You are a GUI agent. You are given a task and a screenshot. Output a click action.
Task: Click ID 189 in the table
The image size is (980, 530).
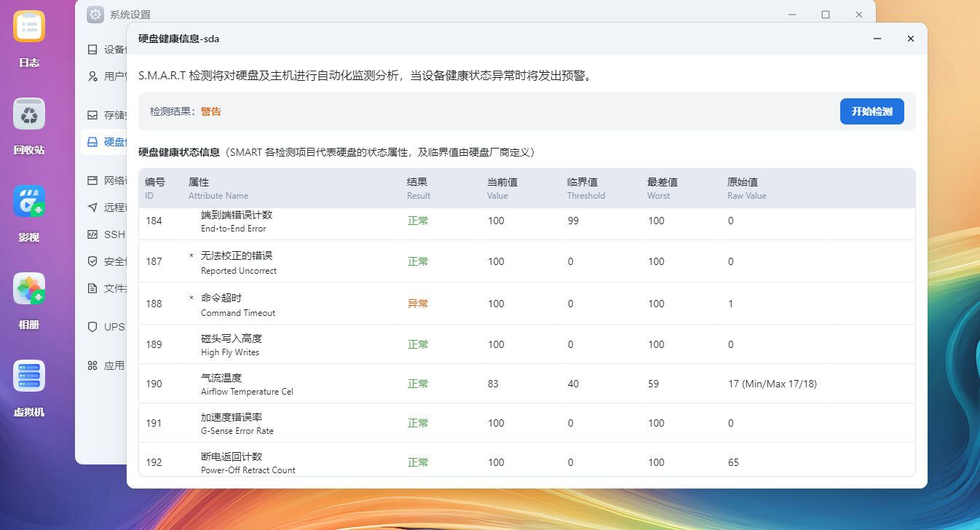point(154,344)
